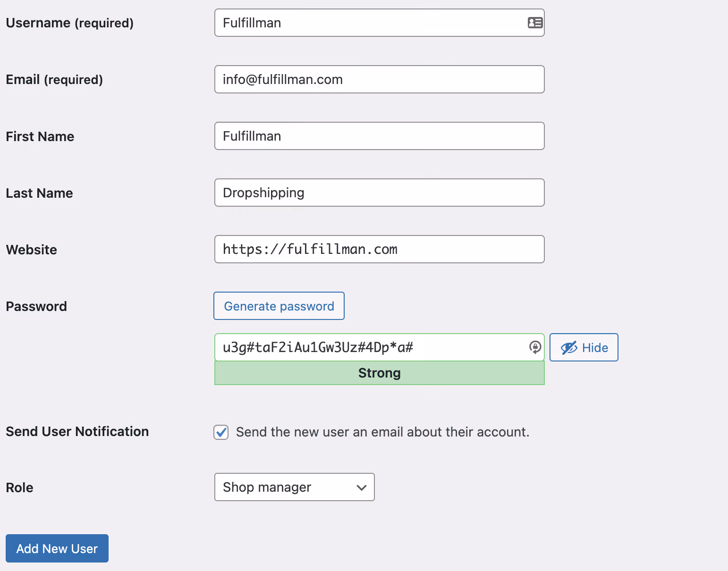This screenshot has height=571, width=728.
Task: Click the 'Last Name' label
Action: (x=40, y=193)
